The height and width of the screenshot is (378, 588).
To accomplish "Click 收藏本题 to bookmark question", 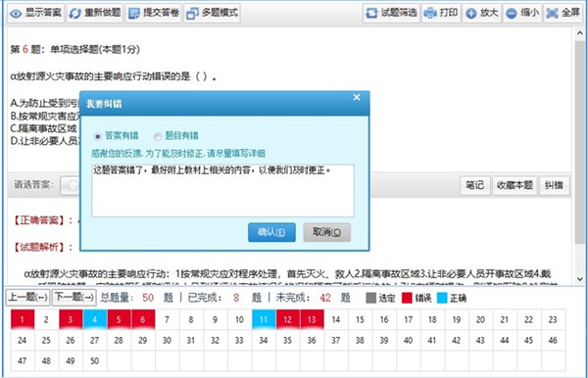I will click(514, 185).
